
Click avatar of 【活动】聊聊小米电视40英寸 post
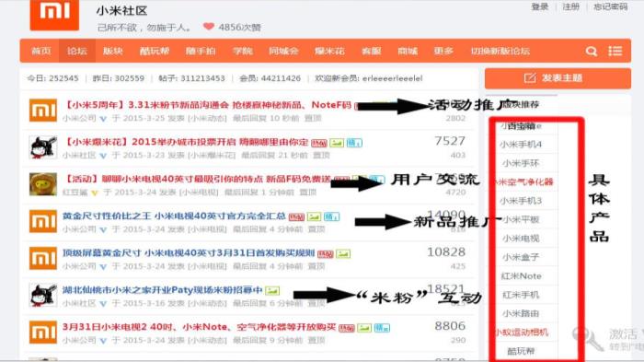click(43, 184)
